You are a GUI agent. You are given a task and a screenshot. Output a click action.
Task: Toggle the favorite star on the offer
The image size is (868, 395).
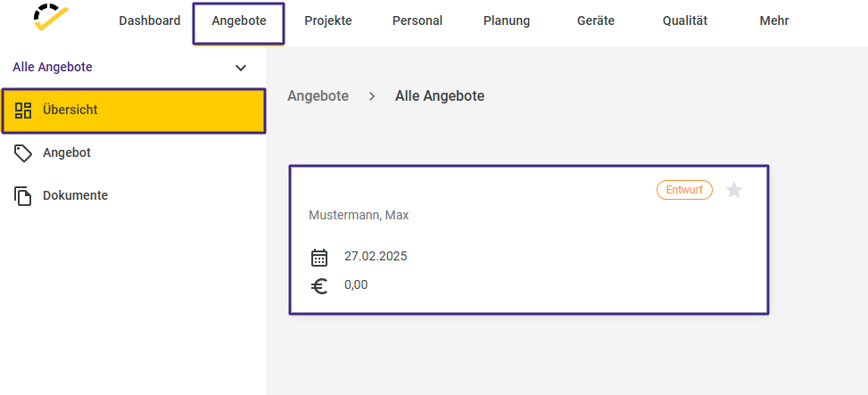734,190
